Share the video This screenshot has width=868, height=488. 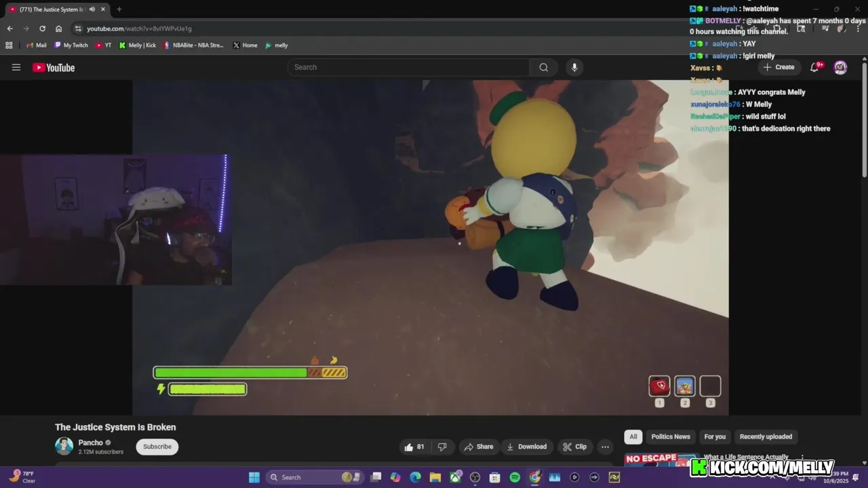pos(478,447)
